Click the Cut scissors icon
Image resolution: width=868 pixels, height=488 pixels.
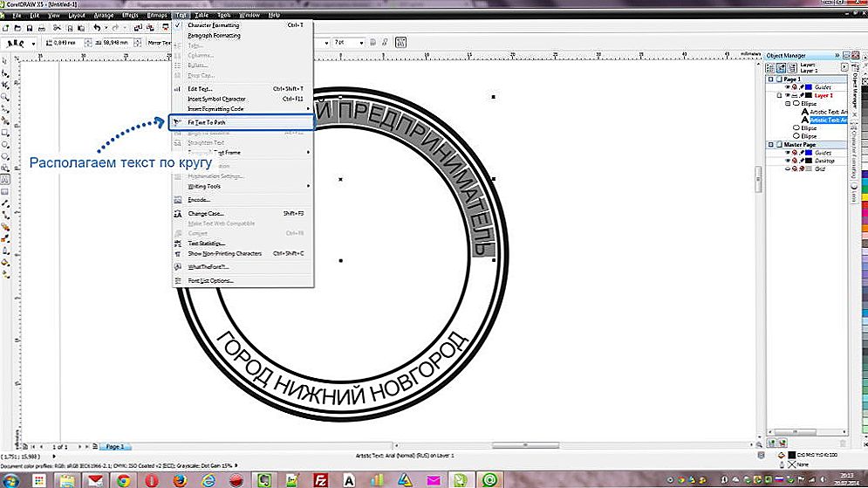click(x=57, y=28)
